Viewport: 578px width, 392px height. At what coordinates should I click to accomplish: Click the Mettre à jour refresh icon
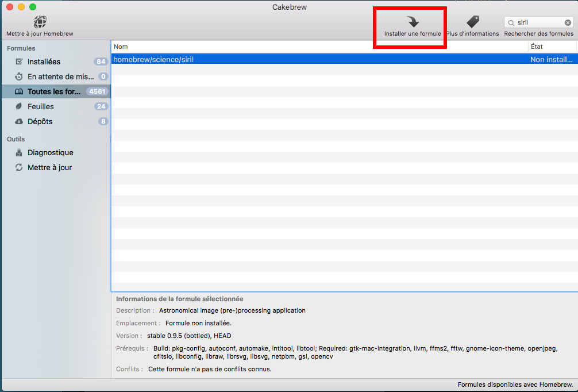coord(19,167)
